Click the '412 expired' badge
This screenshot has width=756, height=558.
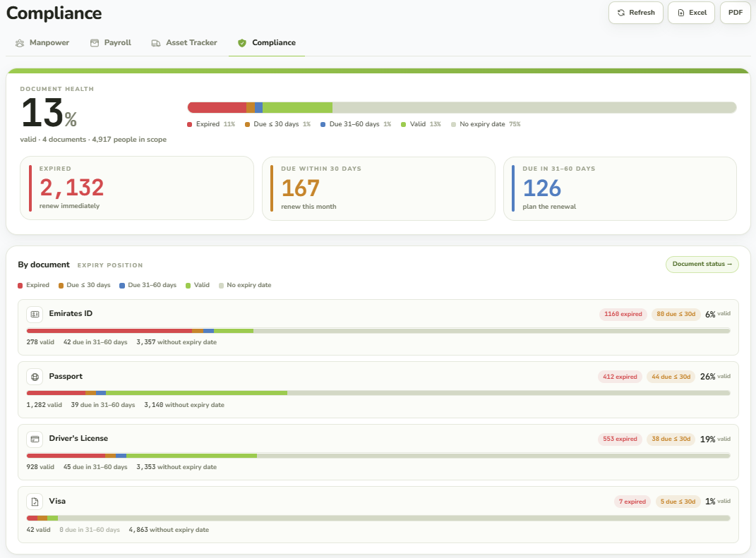click(x=620, y=377)
